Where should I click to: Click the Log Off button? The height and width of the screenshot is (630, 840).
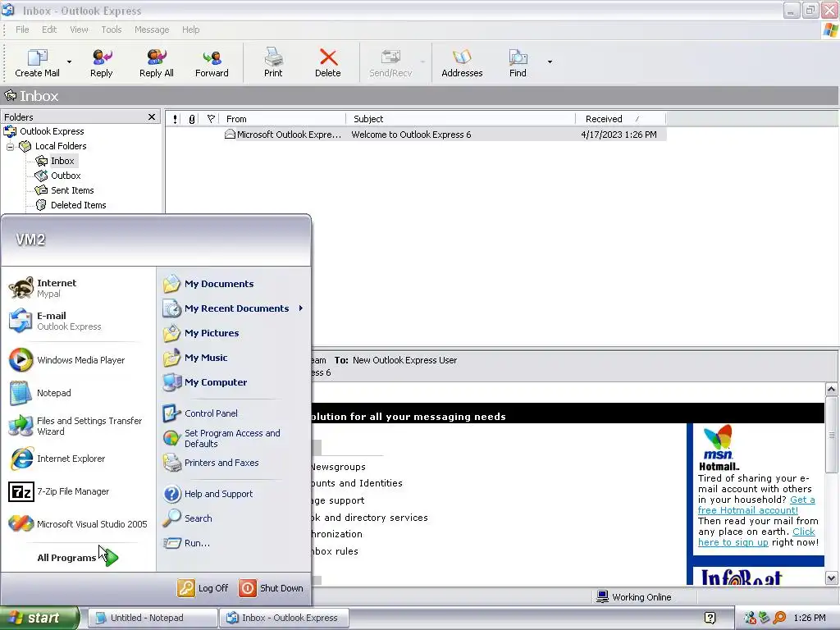pos(203,588)
